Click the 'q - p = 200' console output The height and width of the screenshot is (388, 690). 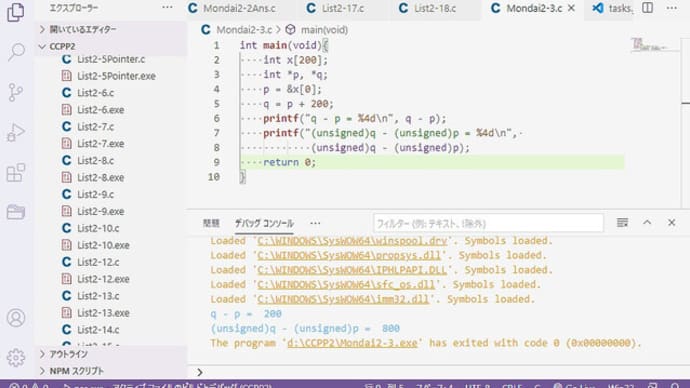(246, 314)
